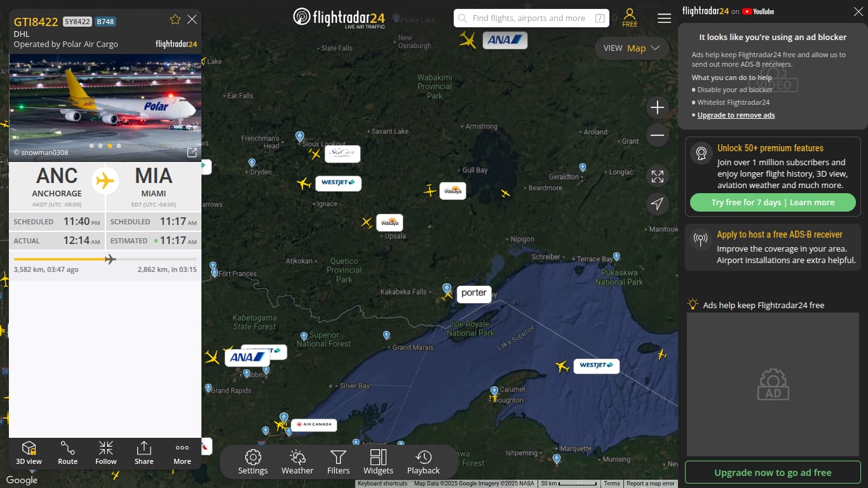Image resolution: width=868 pixels, height=488 pixels.
Task: Open More flight options
Action: click(x=182, y=453)
